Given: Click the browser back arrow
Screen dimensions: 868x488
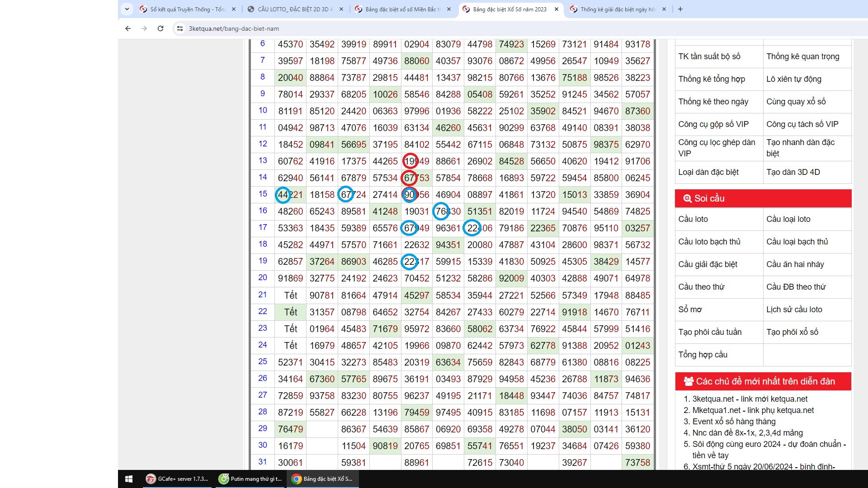Looking at the screenshot, I should click(128, 28).
